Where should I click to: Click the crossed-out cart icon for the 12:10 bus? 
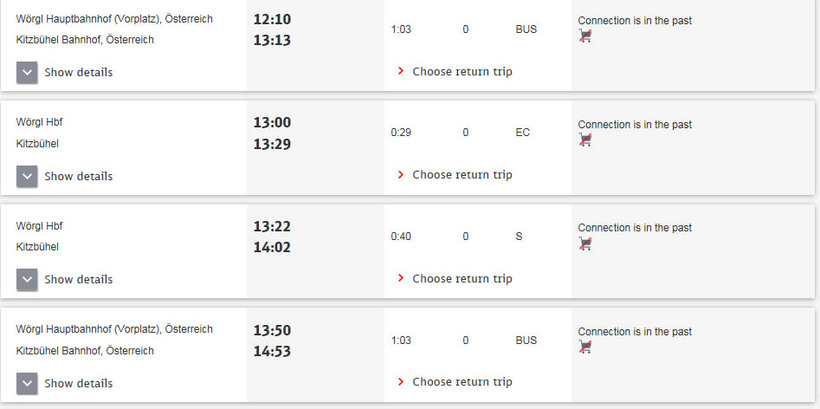point(585,36)
